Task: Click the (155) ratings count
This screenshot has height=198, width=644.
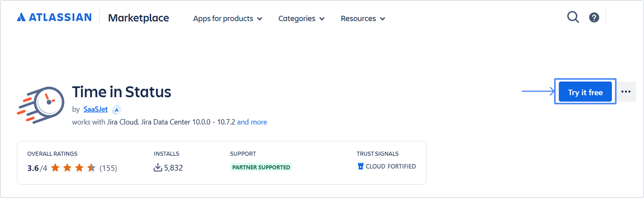Action: [x=108, y=168]
